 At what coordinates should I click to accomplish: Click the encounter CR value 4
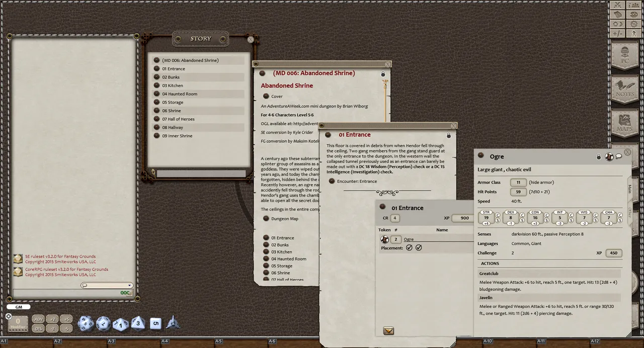(395, 218)
